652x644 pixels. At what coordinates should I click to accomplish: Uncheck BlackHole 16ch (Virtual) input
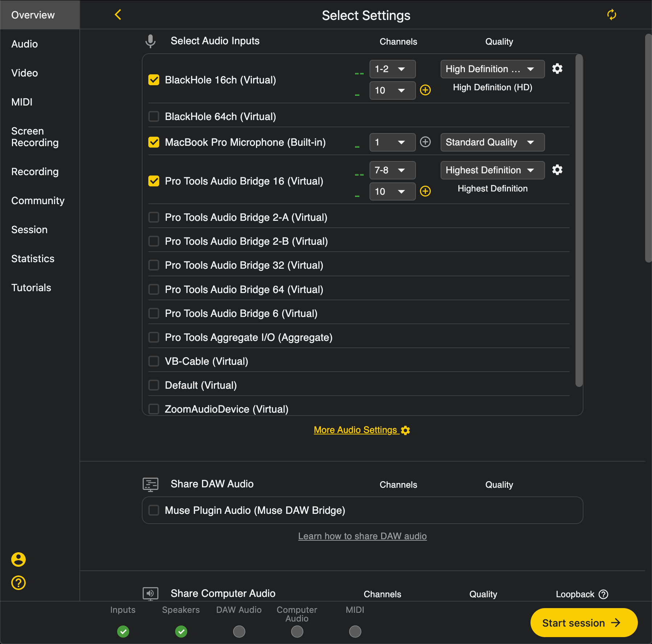point(154,80)
